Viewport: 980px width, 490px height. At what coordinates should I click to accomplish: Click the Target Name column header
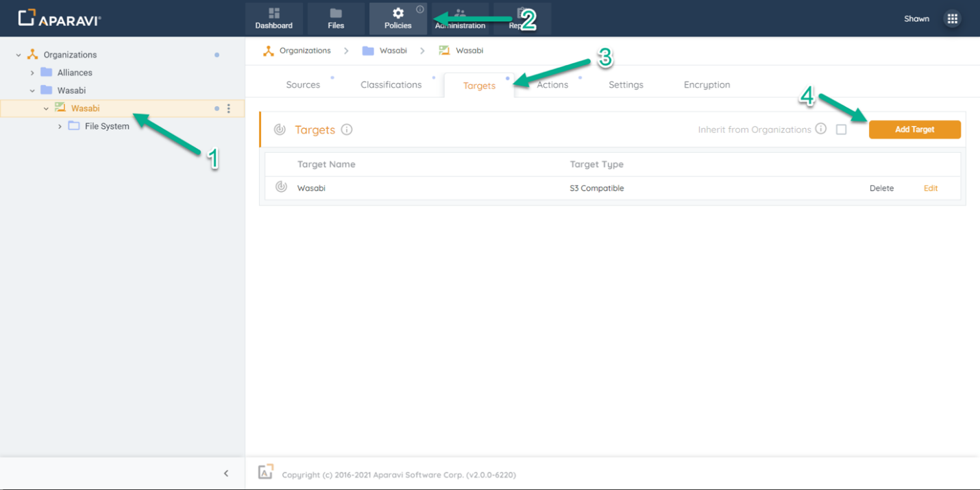(x=326, y=164)
